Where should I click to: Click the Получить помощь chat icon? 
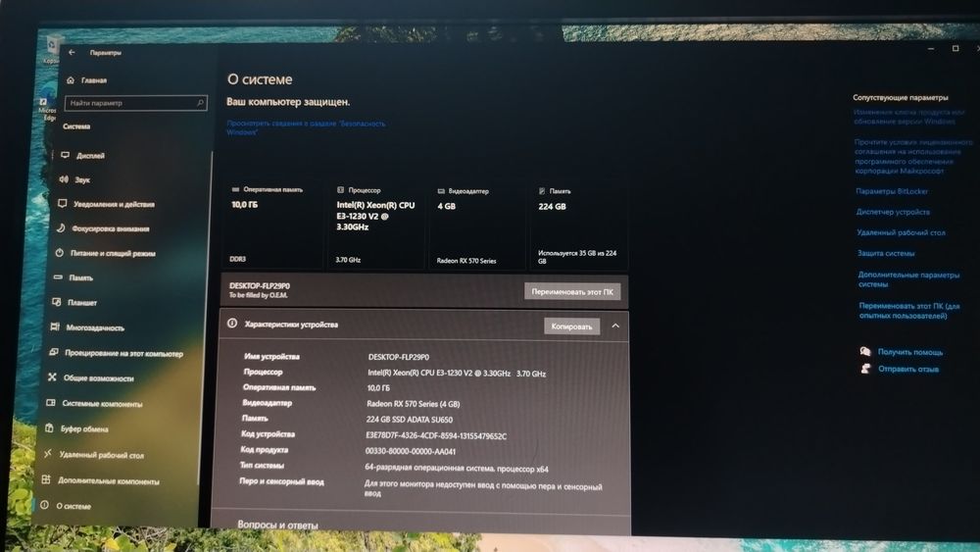(865, 351)
